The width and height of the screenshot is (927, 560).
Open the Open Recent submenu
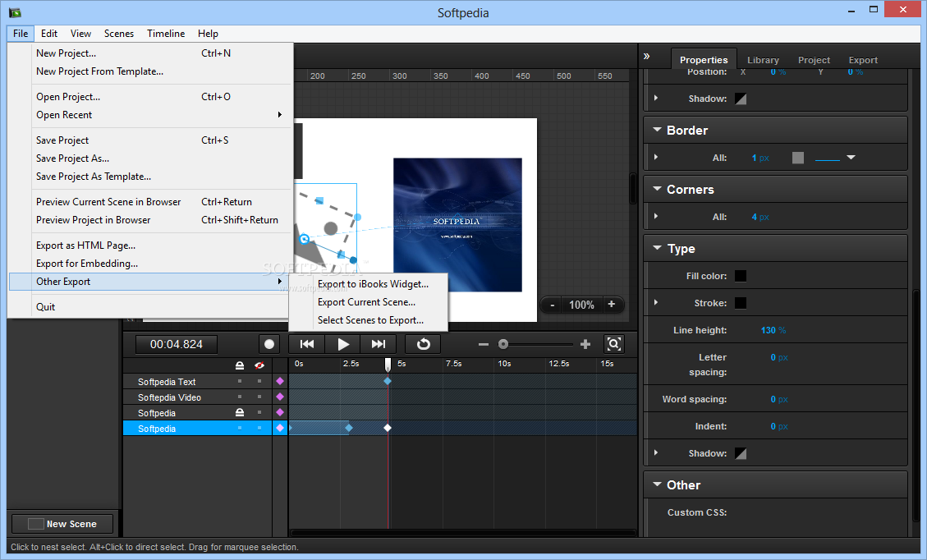pyautogui.click(x=150, y=115)
